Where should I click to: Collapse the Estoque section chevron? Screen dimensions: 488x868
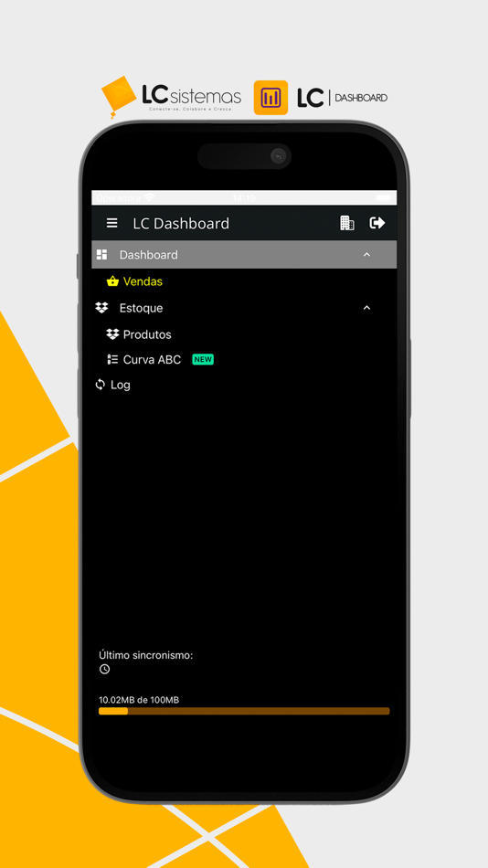tap(366, 308)
